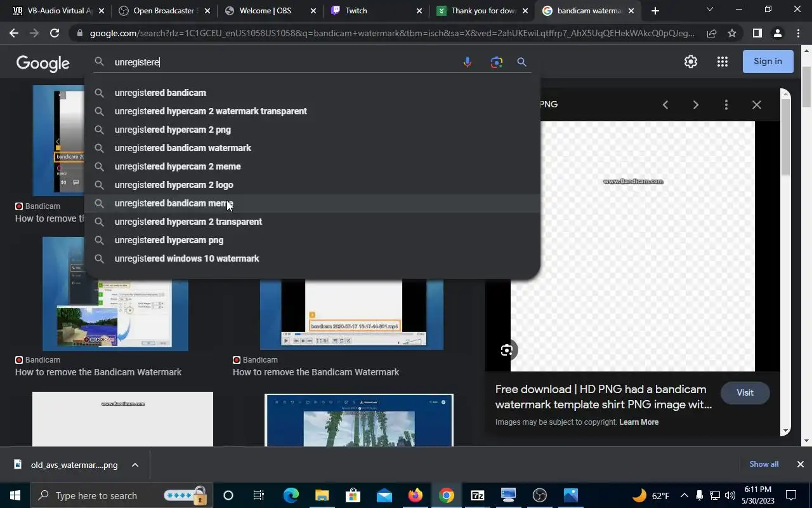The width and height of the screenshot is (812, 508).
Task: Share this page from address bar
Action: 712,33
